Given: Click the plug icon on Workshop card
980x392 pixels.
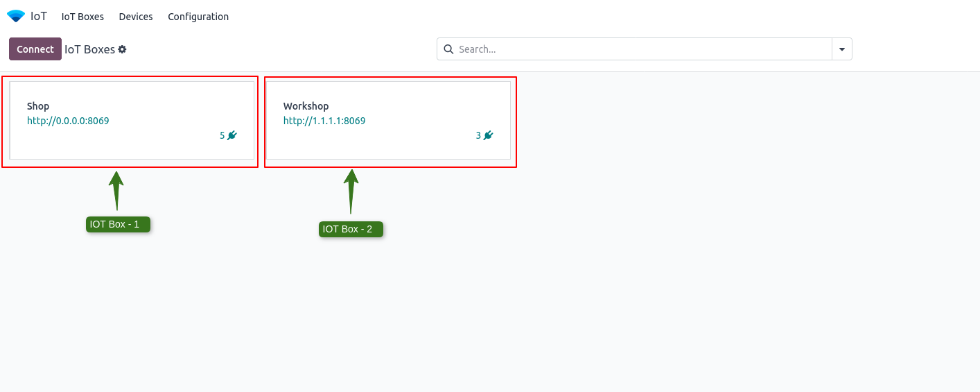Looking at the screenshot, I should tap(489, 135).
